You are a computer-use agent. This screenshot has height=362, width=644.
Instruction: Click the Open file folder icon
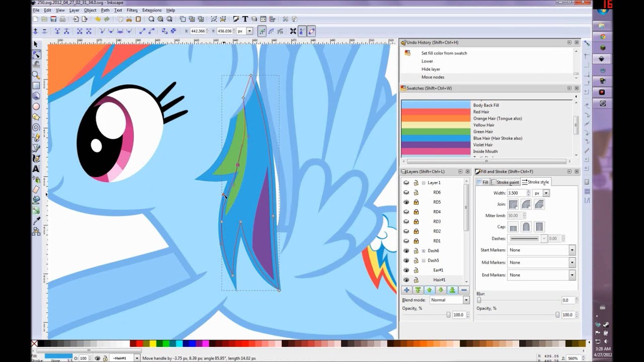click(x=44, y=19)
